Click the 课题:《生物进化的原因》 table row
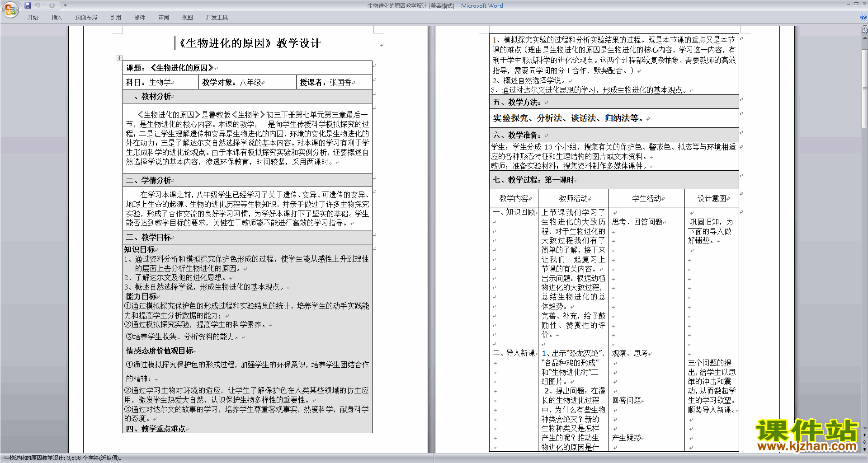 tap(247, 68)
